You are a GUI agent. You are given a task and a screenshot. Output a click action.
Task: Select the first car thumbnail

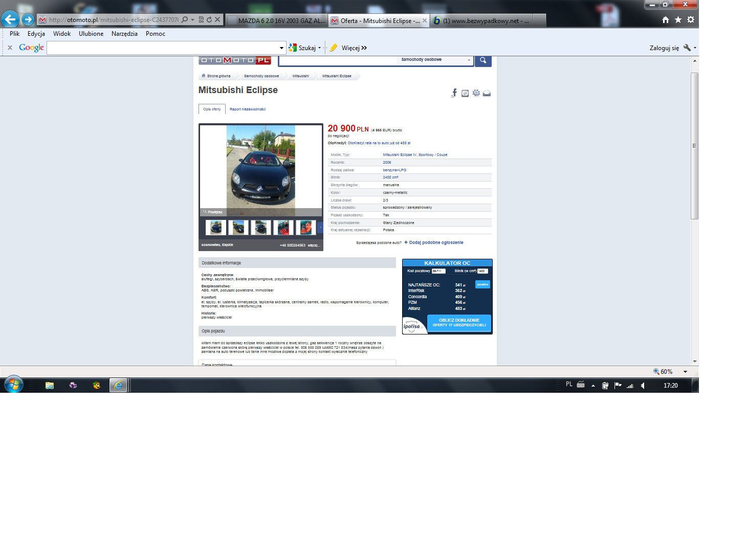tap(216, 227)
